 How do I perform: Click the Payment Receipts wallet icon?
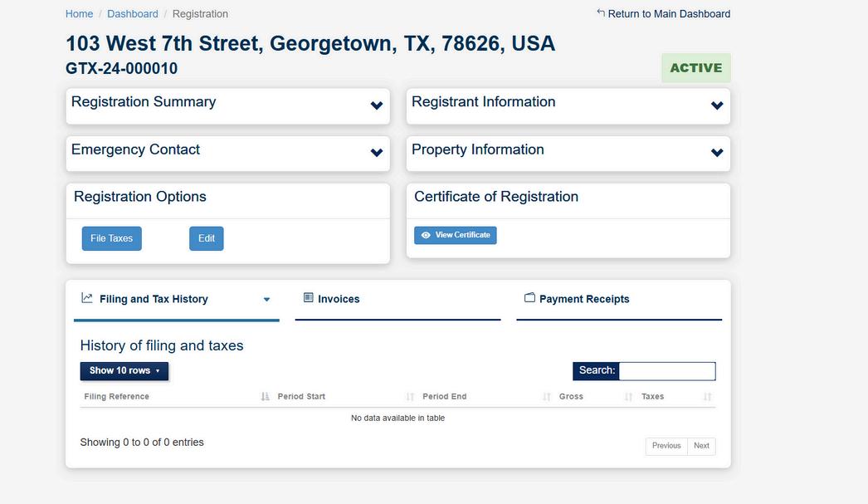[x=529, y=298]
